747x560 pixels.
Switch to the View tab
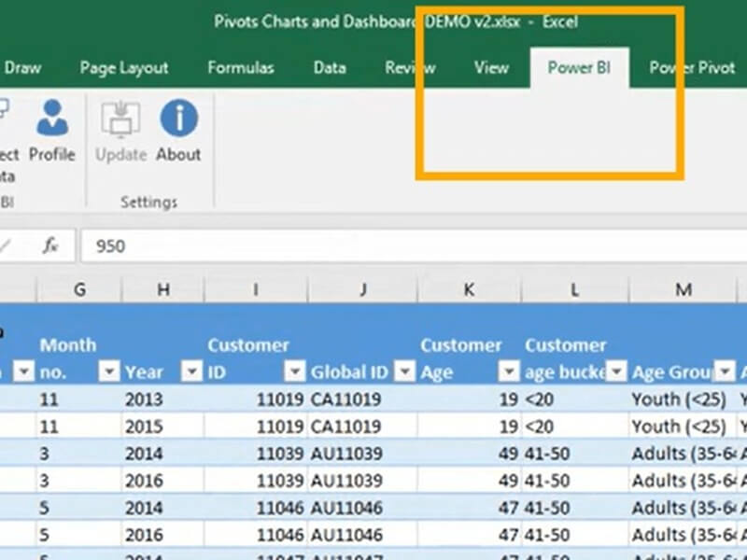click(491, 67)
